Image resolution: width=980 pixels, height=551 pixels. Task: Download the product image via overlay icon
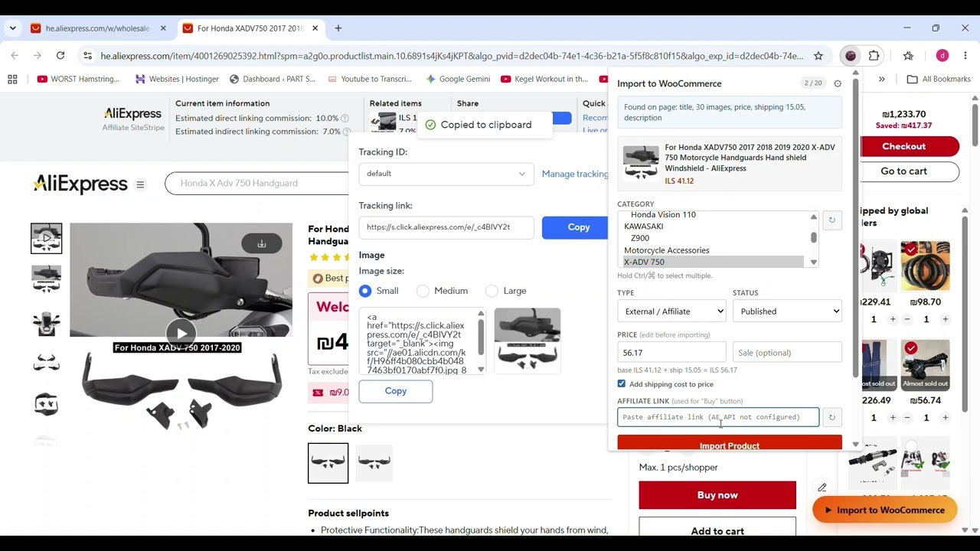pyautogui.click(x=262, y=243)
